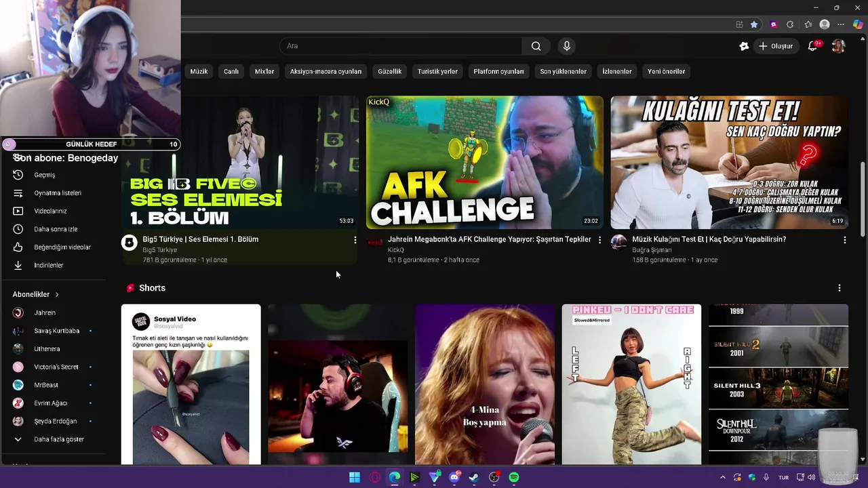Select the Platform oyunları chip

(x=498, y=71)
